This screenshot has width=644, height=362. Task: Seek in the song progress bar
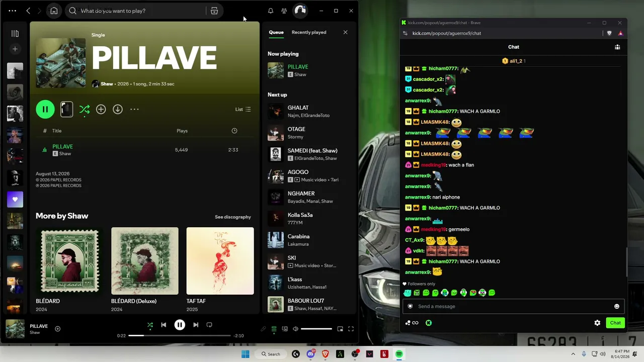point(180,335)
